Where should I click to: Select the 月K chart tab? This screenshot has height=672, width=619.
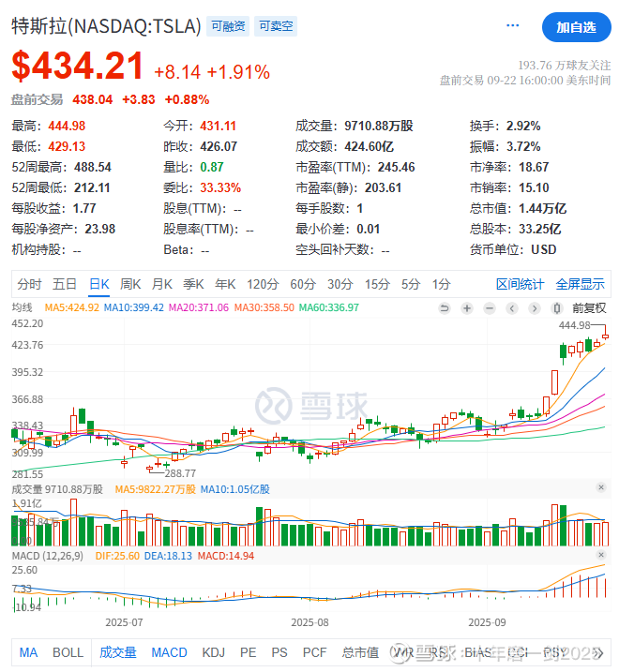pos(161,284)
